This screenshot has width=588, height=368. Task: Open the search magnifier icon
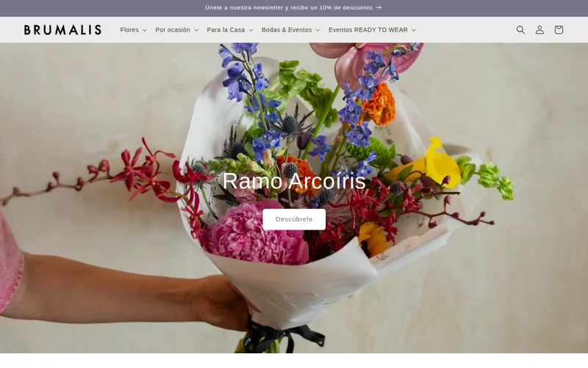(520, 29)
